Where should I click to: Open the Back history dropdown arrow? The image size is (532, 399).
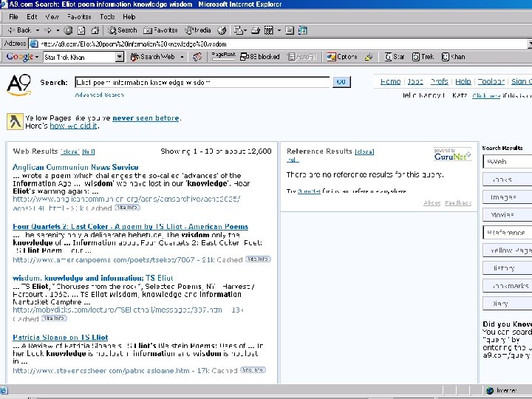click(38, 30)
